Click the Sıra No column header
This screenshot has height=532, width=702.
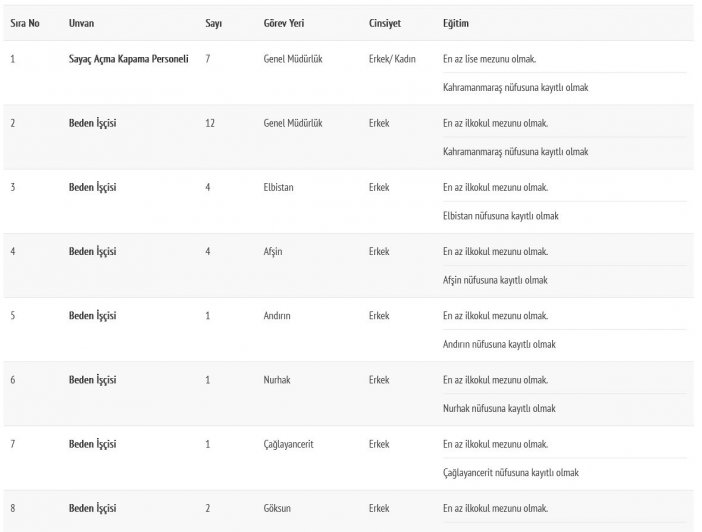(25, 22)
